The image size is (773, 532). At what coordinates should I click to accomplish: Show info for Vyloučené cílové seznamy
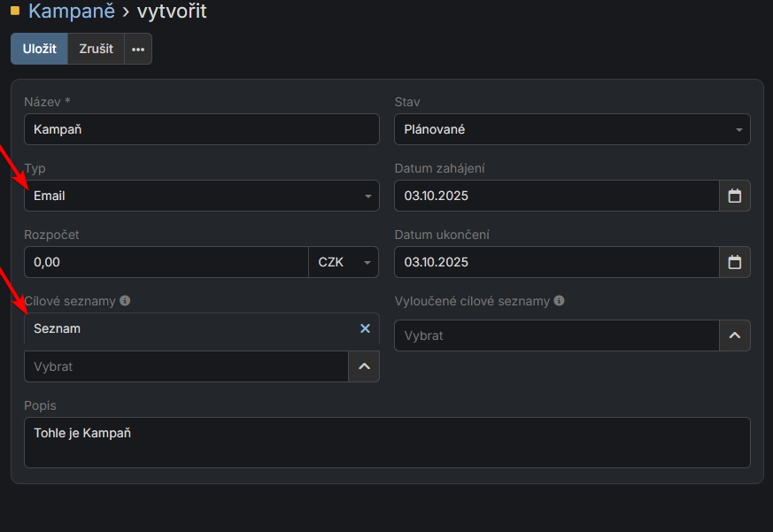click(559, 301)
